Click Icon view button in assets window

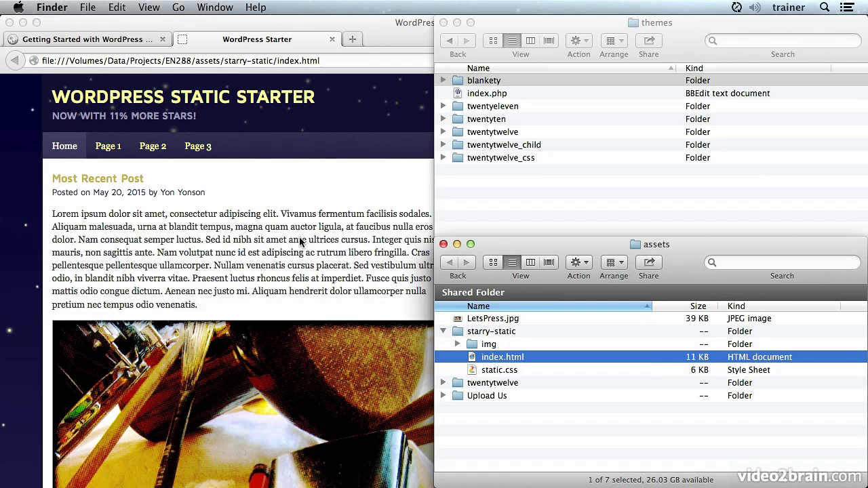(493, 262)
